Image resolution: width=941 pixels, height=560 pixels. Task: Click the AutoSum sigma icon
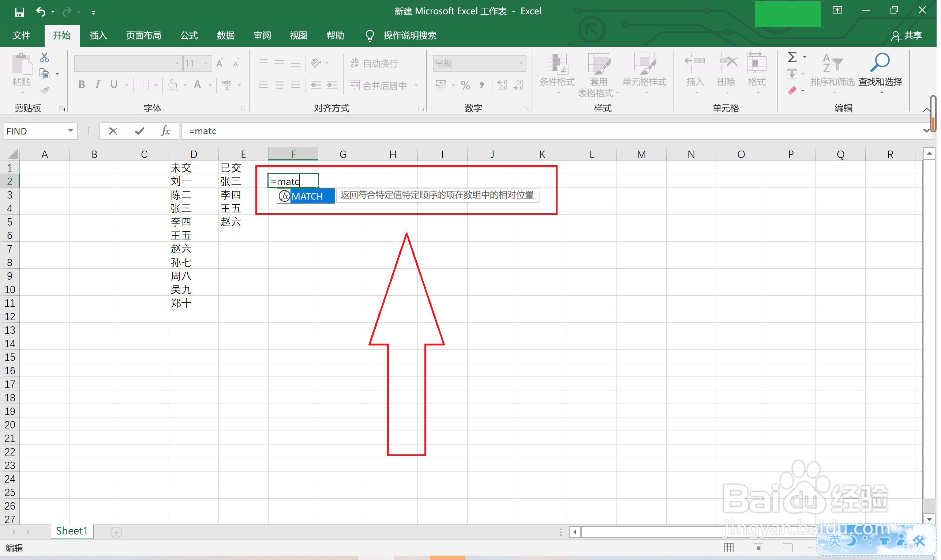[x=792, y=57]
